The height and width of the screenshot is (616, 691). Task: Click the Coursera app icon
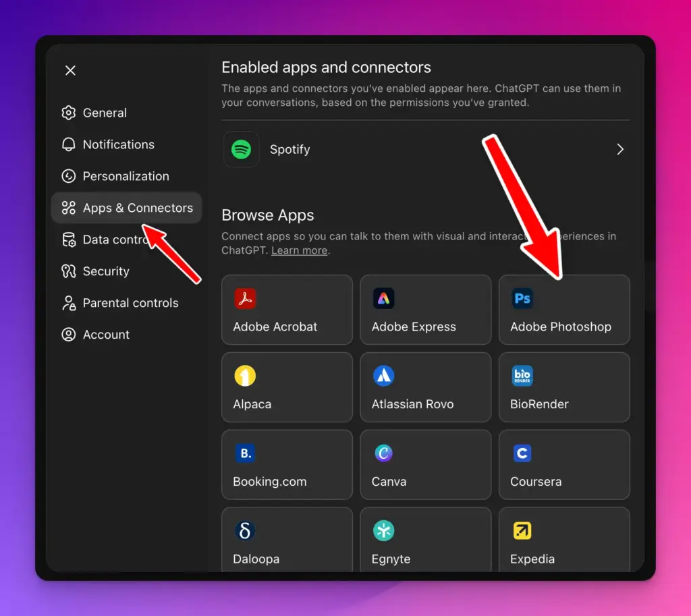[522, 453]
